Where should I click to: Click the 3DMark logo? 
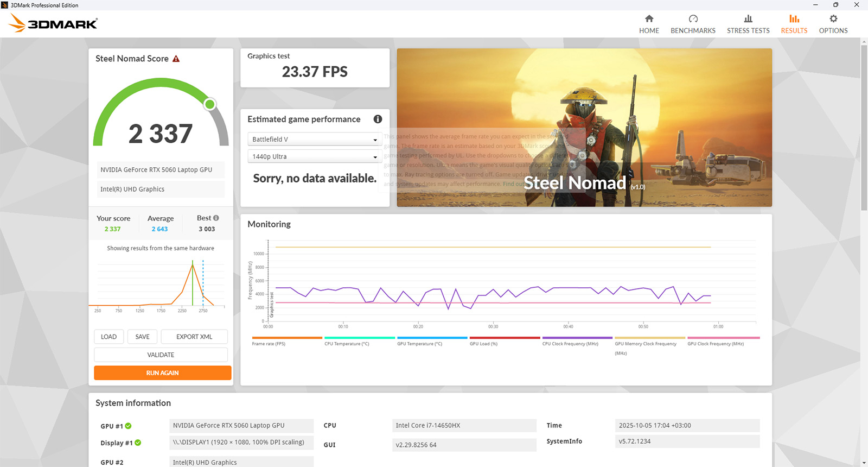[53, 23]
